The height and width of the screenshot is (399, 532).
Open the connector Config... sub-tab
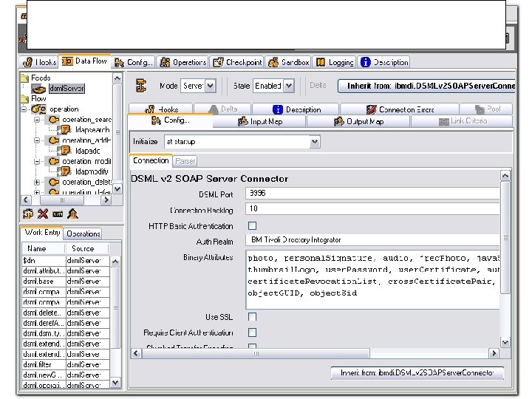[171, 120]
